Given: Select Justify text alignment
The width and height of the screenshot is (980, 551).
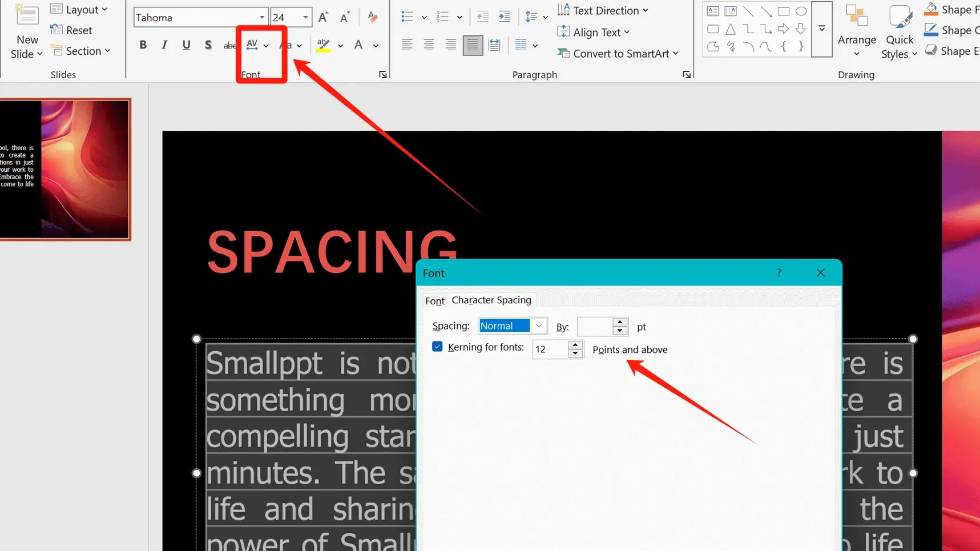Looking at the screenshot, I should [x=472, y=45].
